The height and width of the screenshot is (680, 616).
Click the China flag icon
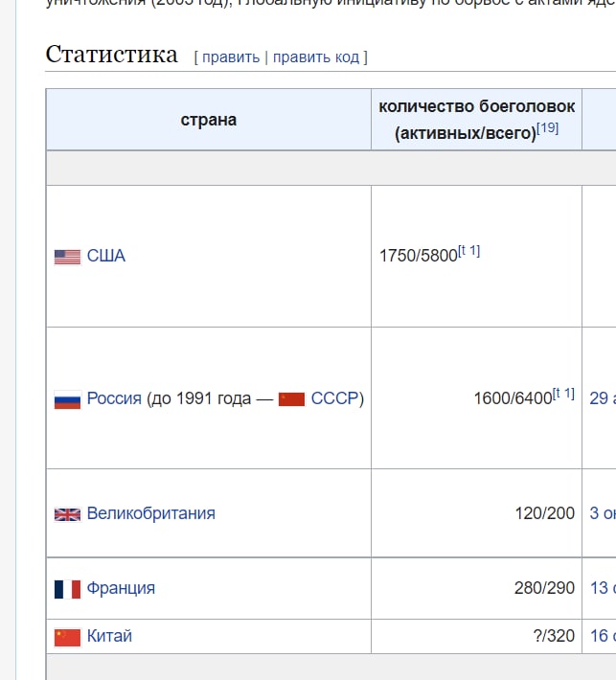click(67, 636)
